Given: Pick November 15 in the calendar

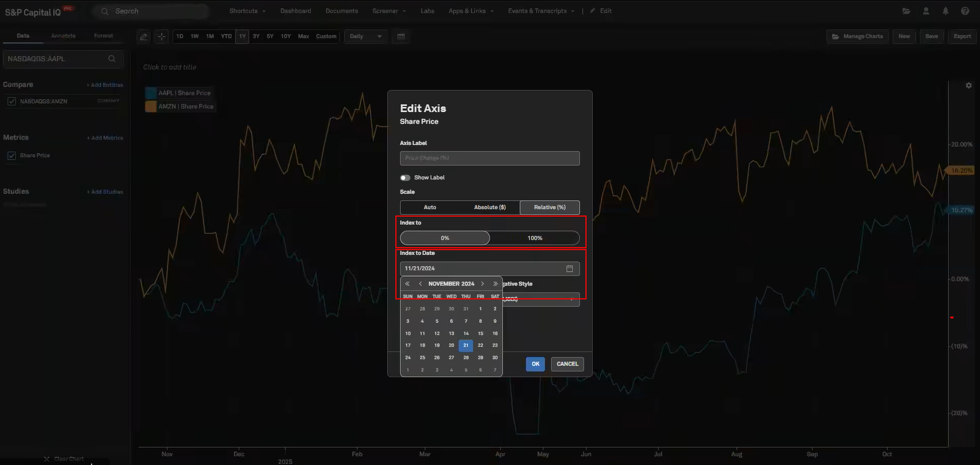Looking at the screenshot, I should tap(481, 334).
